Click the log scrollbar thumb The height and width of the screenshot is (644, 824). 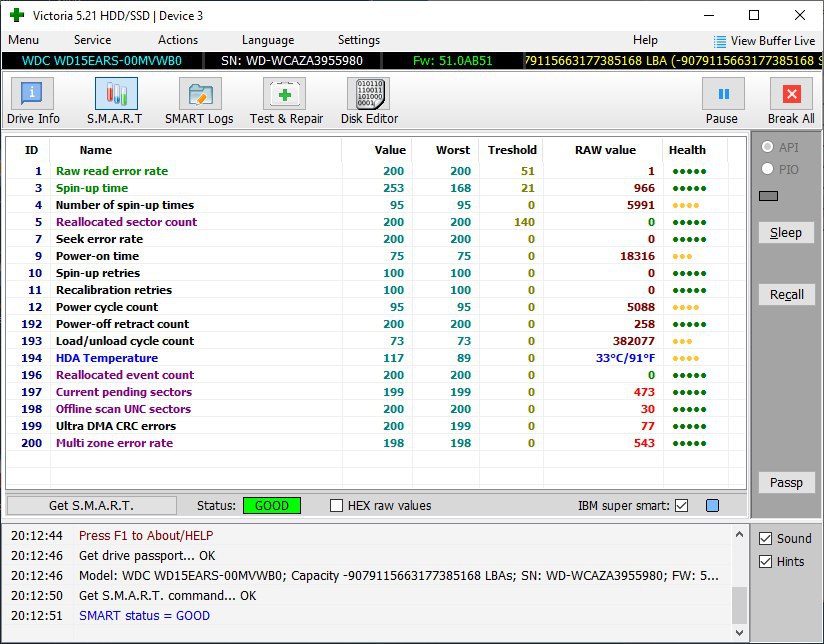point(739,605)
